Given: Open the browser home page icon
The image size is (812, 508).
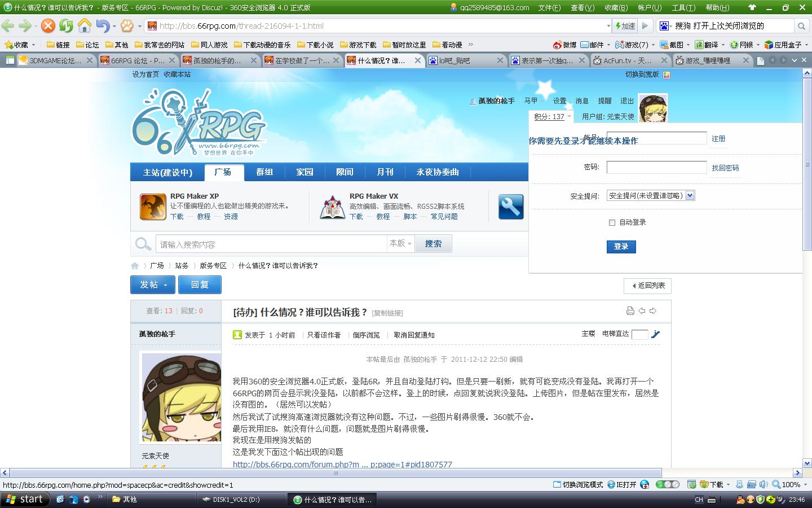Looking at the screenshot, I should click(x=85, y=26).
